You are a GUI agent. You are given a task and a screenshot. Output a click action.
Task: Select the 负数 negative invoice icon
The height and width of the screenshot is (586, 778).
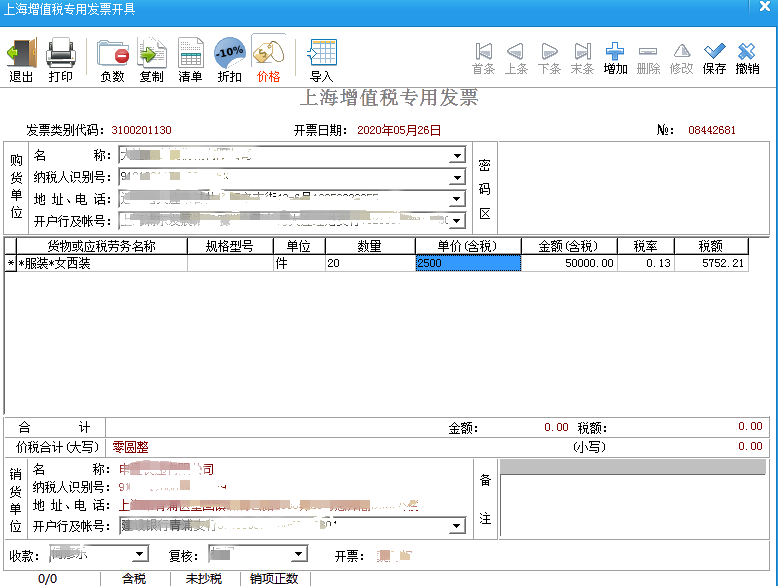coord(113,60)
